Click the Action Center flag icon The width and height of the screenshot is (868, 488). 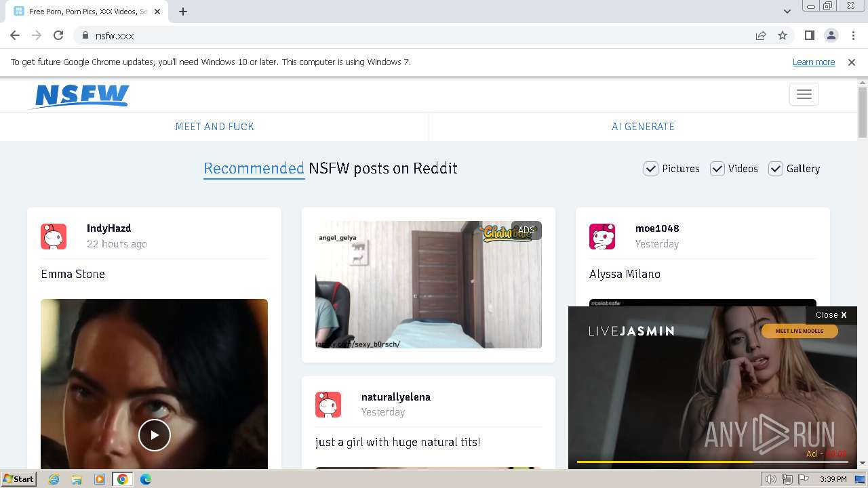coord(804,479)
